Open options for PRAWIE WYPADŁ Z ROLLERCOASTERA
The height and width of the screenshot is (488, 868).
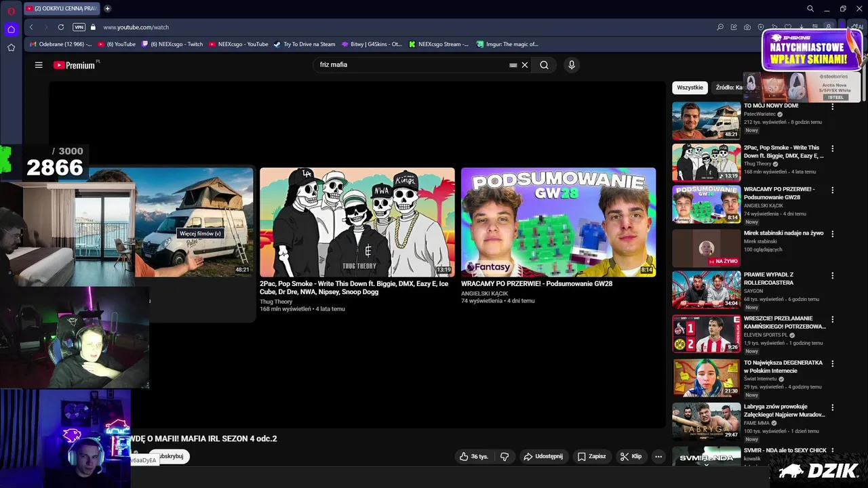[833, 276]
